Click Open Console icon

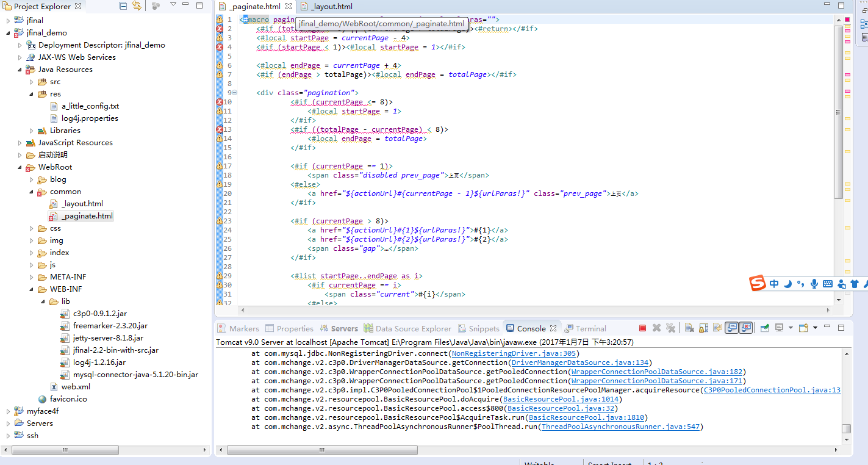point(803,328)
